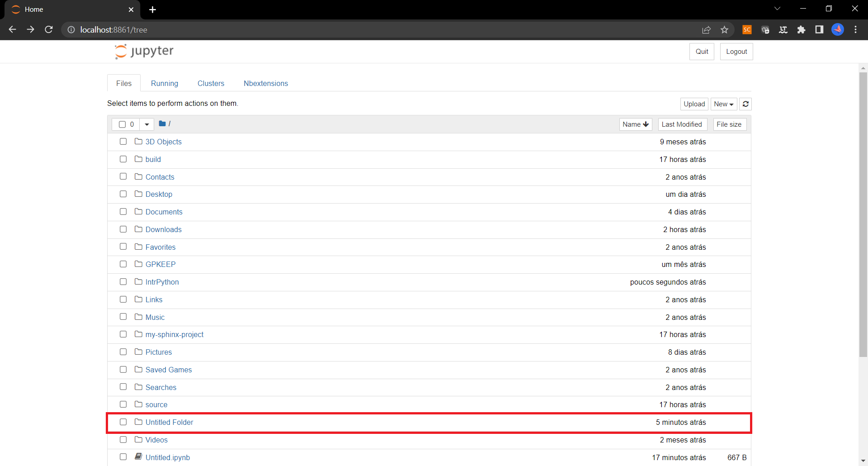Viewport: 868px width, 466px height.
Task: Open the browser extensions puzzle icon
Action: click(802, 30)
